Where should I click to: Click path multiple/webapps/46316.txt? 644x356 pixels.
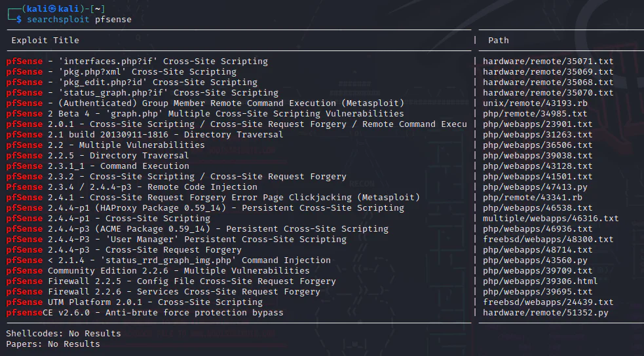[x=551, y=218]
